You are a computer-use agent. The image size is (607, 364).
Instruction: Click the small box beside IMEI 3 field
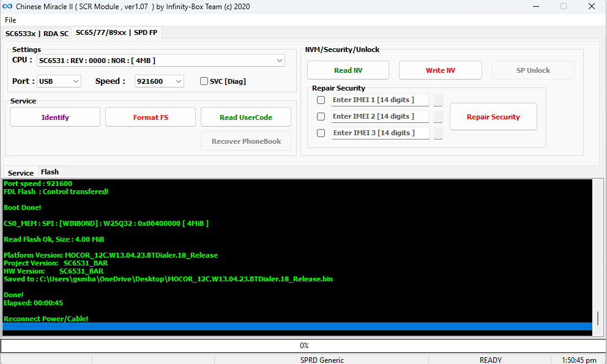(x=438, y=133)
